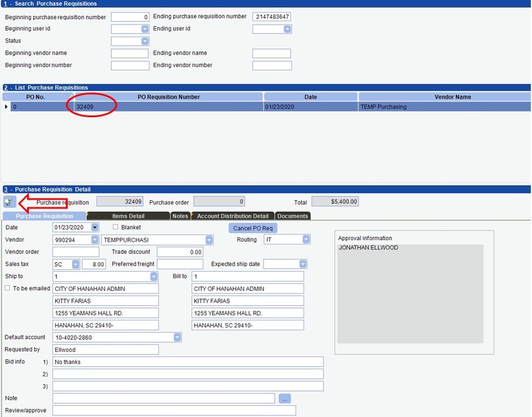The image size is (532, 417).
Task: Sort by Vendor Name column header
Action: (444, 97)
